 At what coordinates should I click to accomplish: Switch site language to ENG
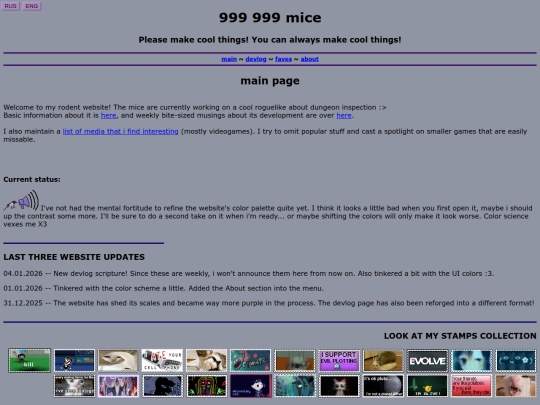[32, 6]
